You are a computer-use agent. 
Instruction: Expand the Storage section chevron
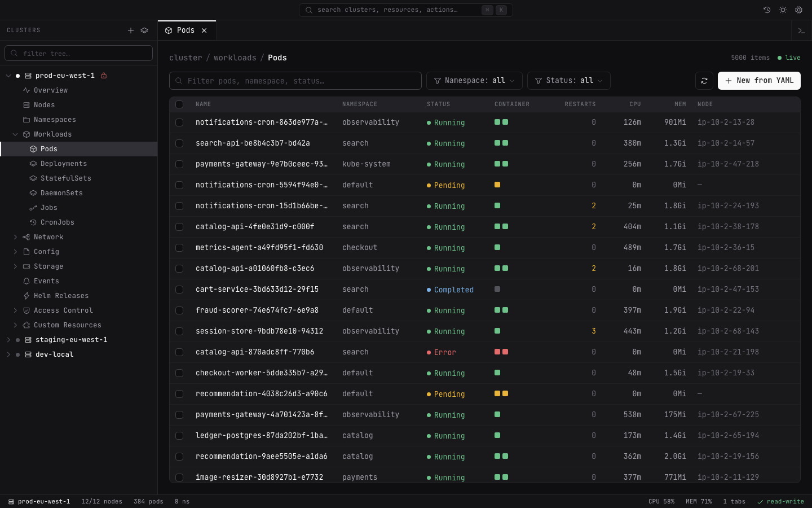click(x=15, y=266)
